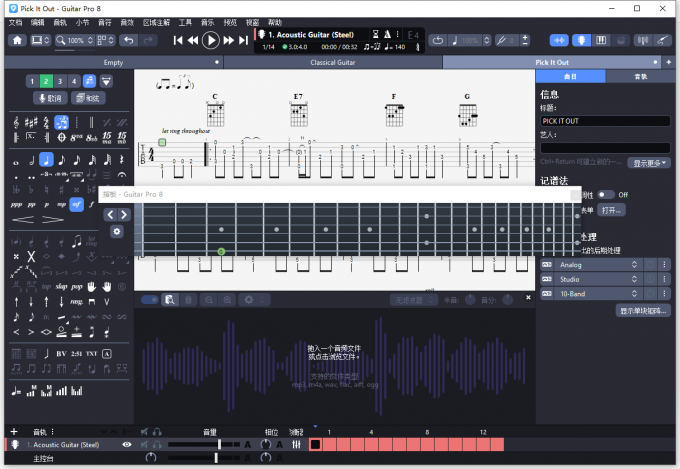Viewport: 680px width, 469px height.
Task: Open the 帮助 help menu
Action: pyautogui.click(x=275, y=23)
